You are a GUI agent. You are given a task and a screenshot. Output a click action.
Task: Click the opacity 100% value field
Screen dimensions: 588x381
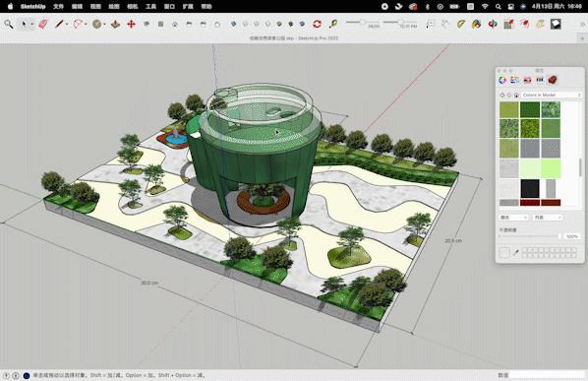pyautogui.click(x=572, y=236)
